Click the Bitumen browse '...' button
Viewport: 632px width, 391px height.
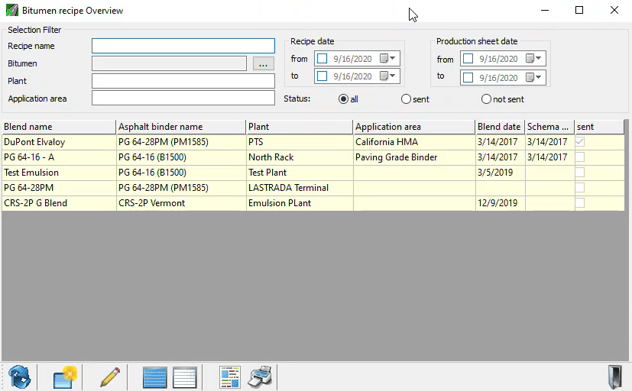(x=263, y=64)
